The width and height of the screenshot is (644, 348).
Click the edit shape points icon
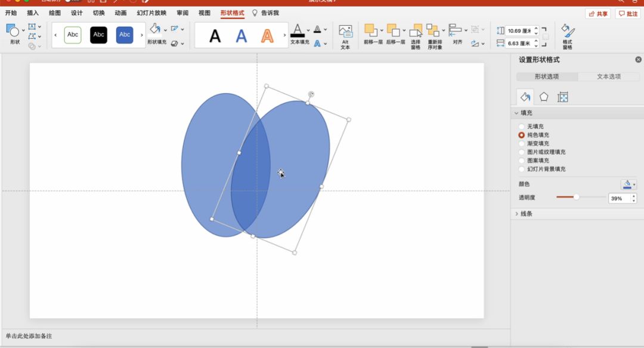click(32, 36)
